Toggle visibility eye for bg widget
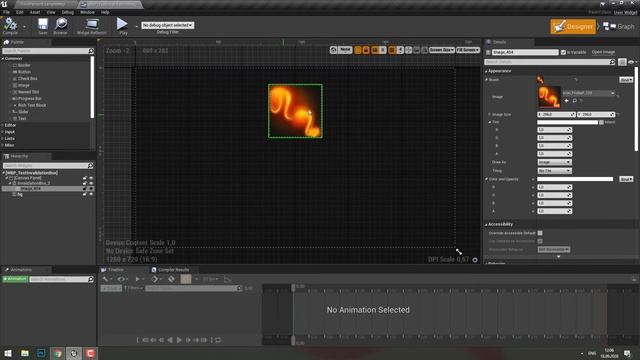 tap(91, 194)
